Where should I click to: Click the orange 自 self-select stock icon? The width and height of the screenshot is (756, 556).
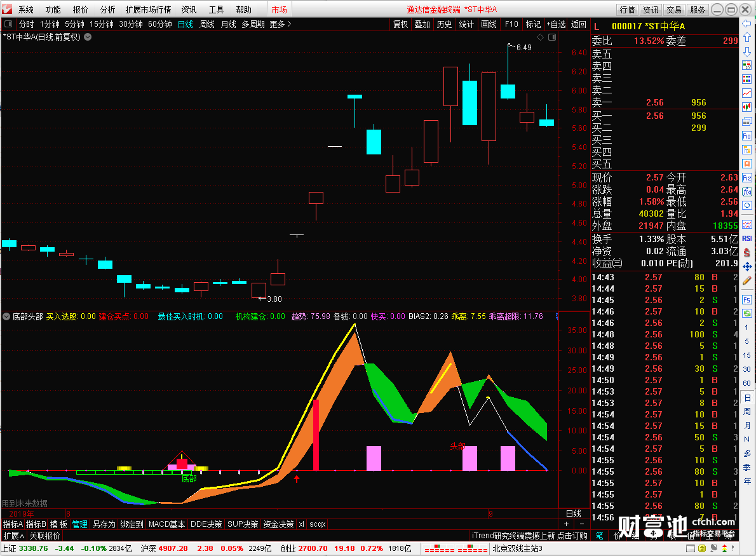[747, 164]
